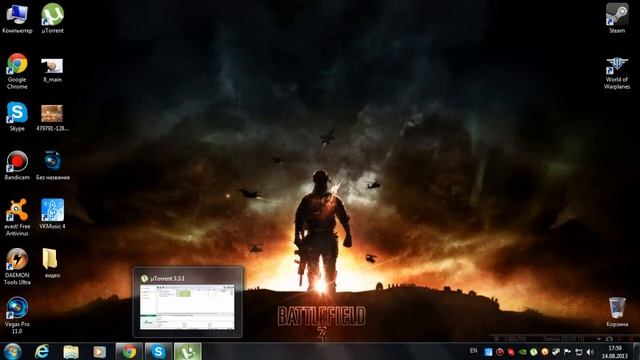Switch to Skype window in taskbar
This screenshot has width=640, height=360.
click(158, 351)
